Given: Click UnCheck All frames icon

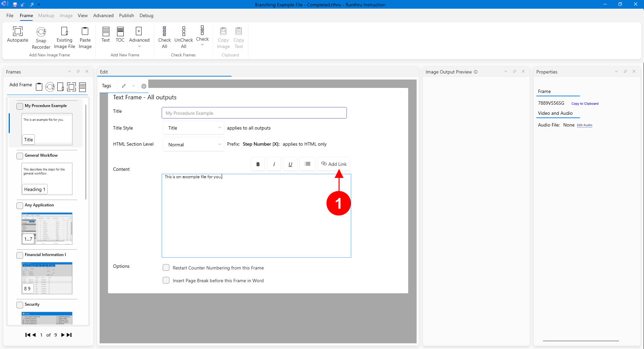Looking at the screenshot, I should [183, 32].
